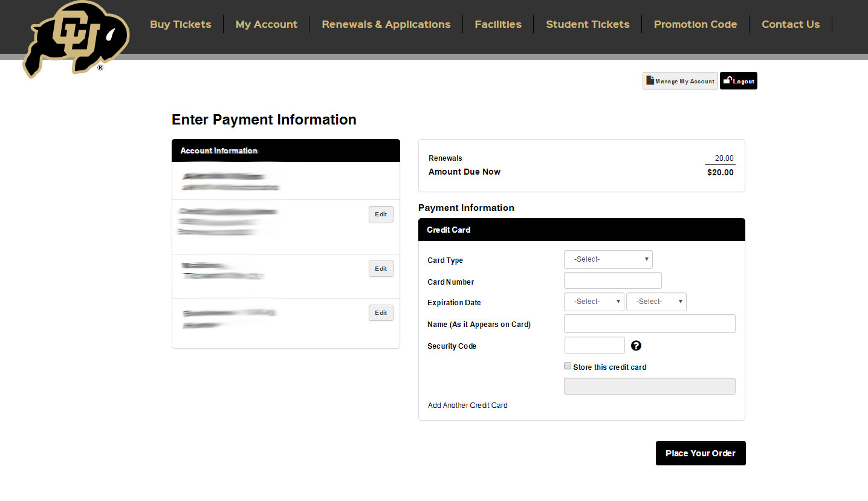
Task: Open the Buy Tickets menu
Action: click(x=181, y=24)
